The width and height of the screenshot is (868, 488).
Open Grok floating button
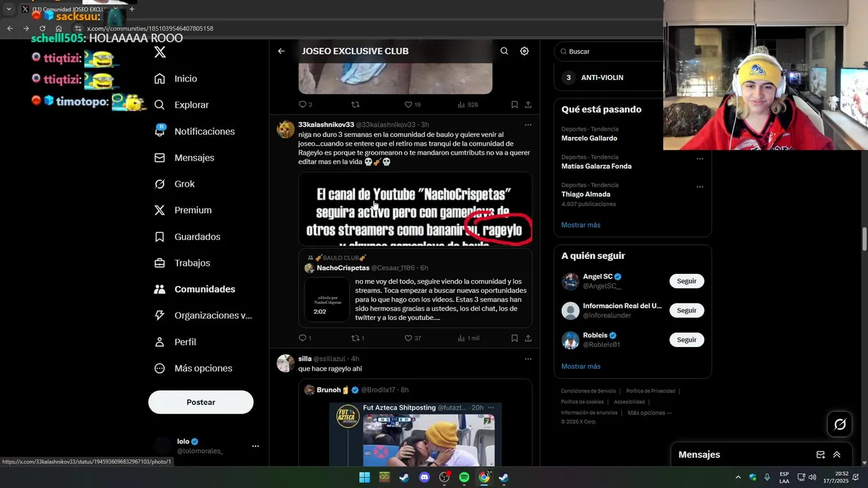(x=840, y=424)
